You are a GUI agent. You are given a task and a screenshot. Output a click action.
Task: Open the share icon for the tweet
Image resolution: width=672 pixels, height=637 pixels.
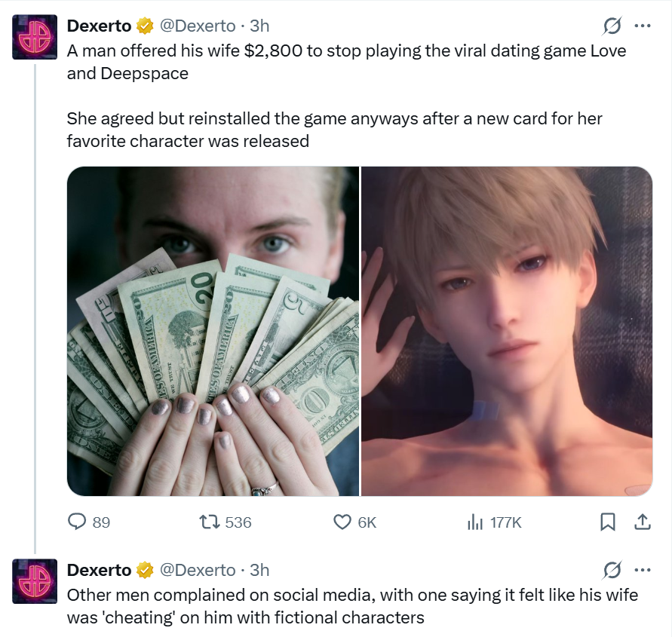click(643, 522)
